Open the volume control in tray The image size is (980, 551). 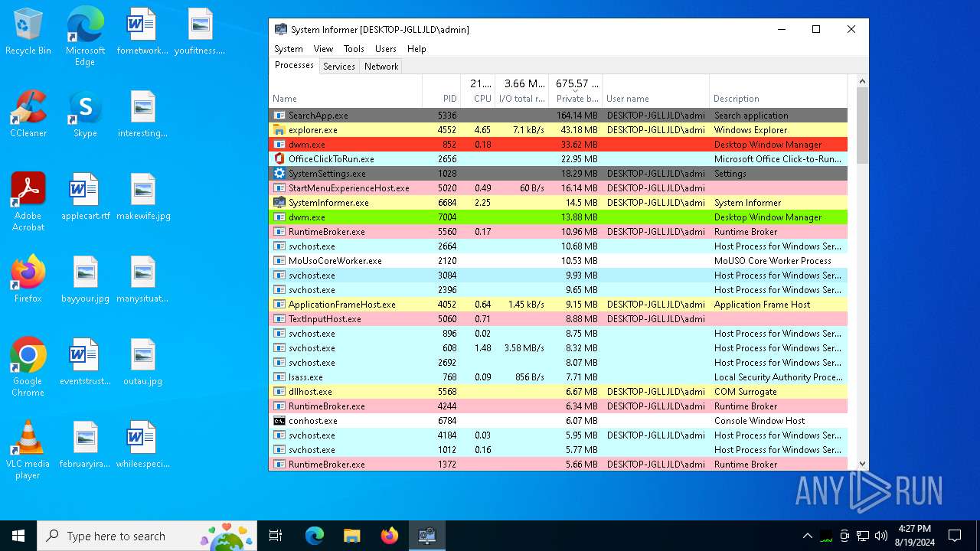pos(881,536)
